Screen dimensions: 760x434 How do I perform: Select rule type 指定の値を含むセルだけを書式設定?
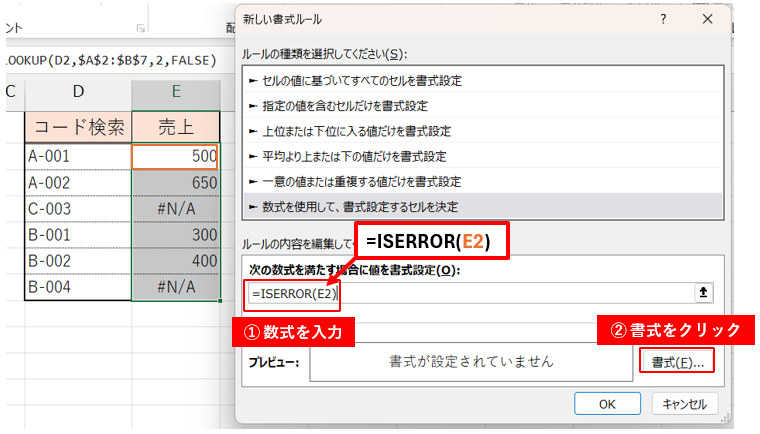(482, 106)
